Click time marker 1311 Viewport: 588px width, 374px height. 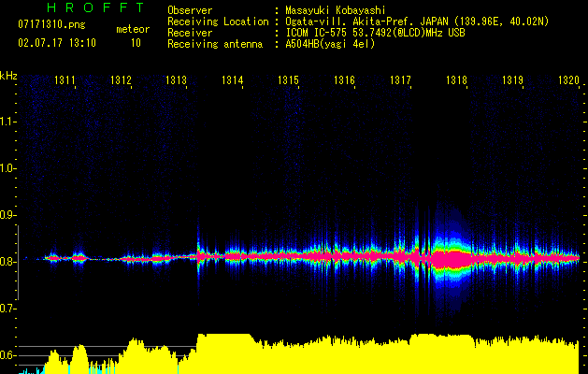pyautogui.click(x=65, y=80)
